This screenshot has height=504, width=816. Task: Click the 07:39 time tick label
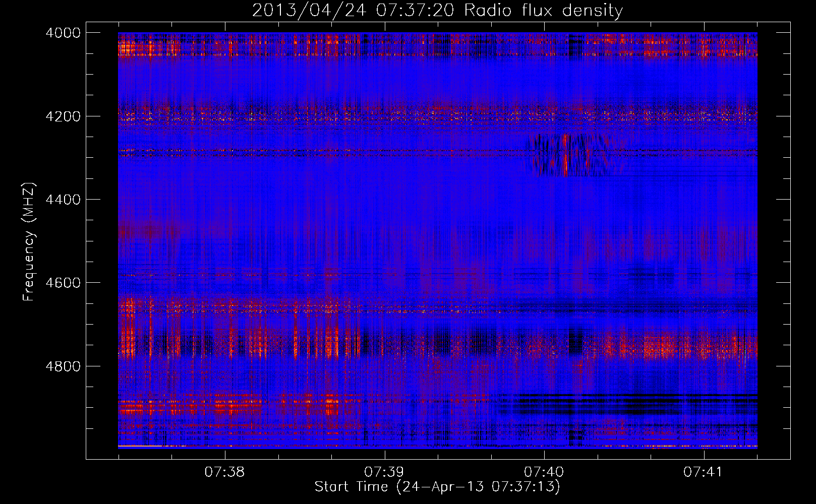click(384, 472)
